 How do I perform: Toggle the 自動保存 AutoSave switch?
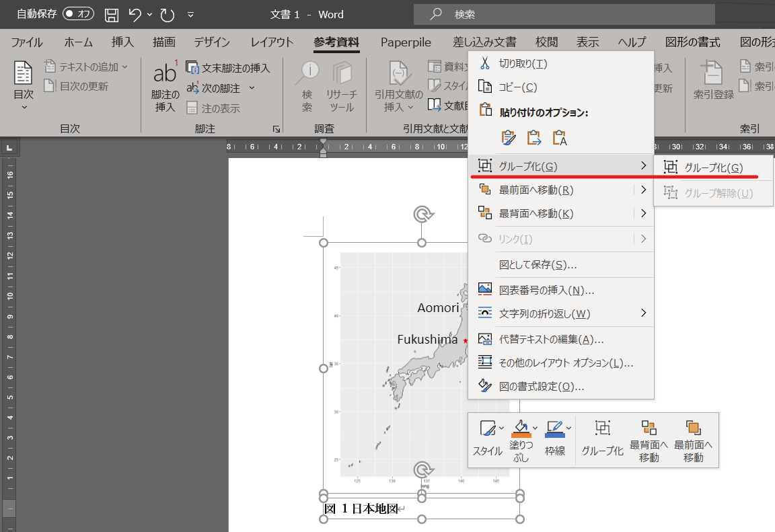click(x=78, y=14)
